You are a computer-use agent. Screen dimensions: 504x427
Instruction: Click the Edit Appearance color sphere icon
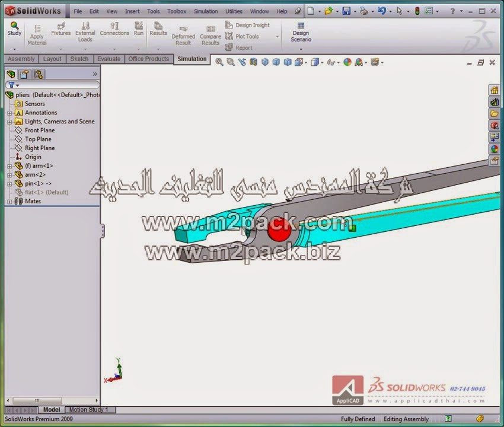tap(347, 62)
